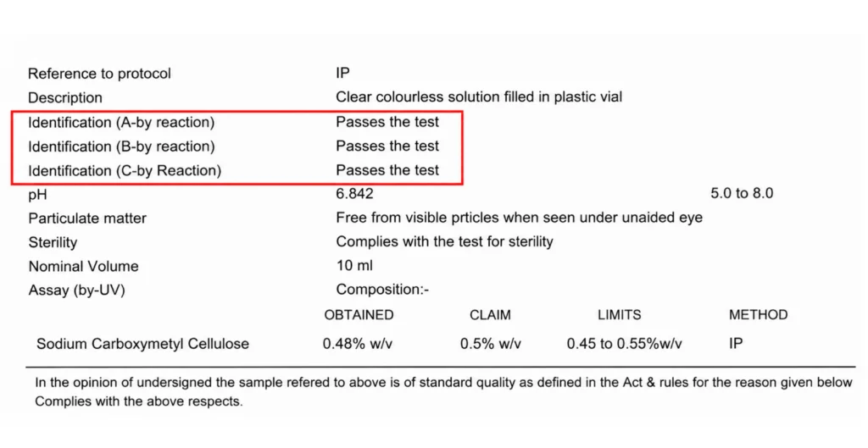Click the 'Particulate matter' label
Screen dimensions: 868x448
[x=87, y=218]
